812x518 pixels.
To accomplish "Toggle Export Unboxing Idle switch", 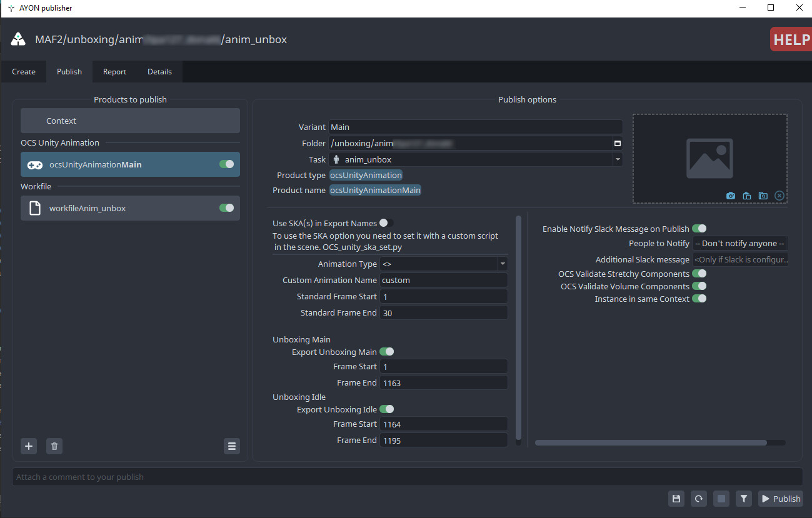I will 387,409.
